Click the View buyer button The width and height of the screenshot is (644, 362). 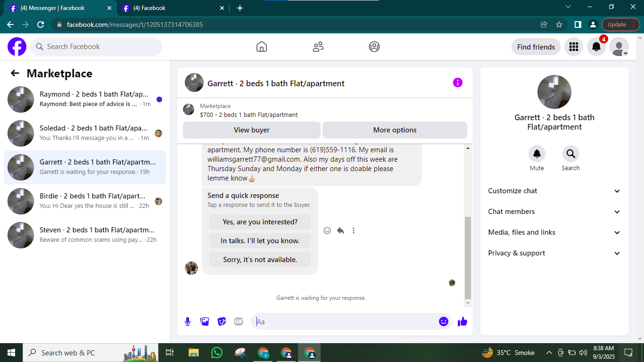tap(252, 130)
